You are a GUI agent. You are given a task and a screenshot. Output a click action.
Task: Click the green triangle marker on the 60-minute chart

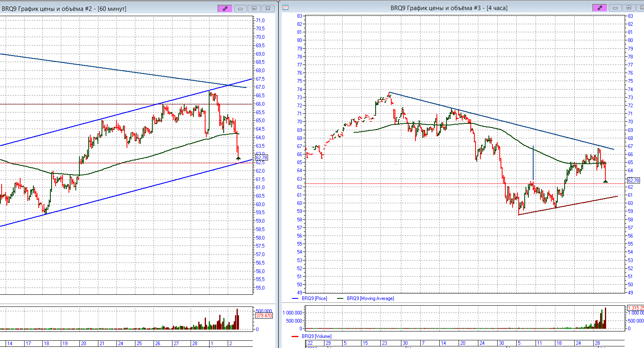[238, 158]
